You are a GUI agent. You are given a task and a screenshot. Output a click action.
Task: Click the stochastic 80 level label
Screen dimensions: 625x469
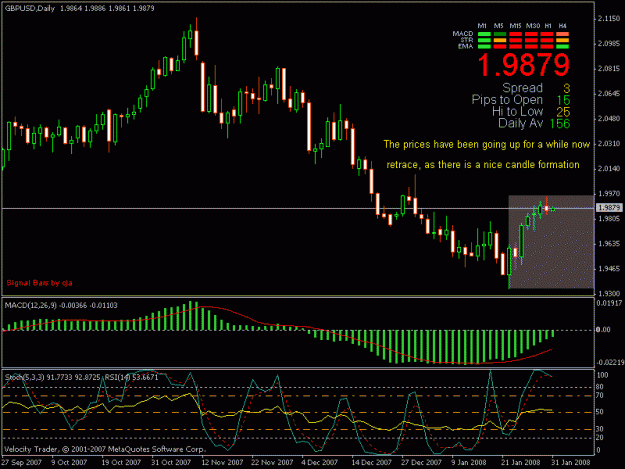tap(600, 387)
